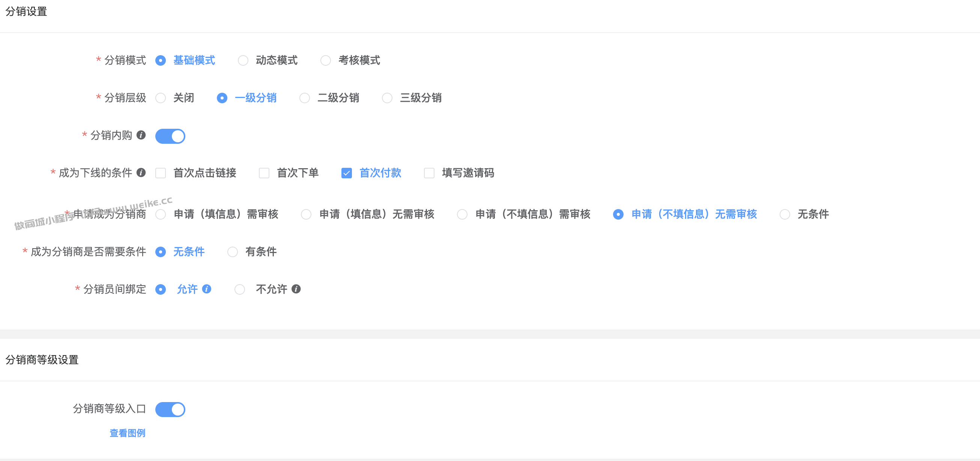
Task: Select 申请（填信息）需审核 option
Action: point(161,214)
